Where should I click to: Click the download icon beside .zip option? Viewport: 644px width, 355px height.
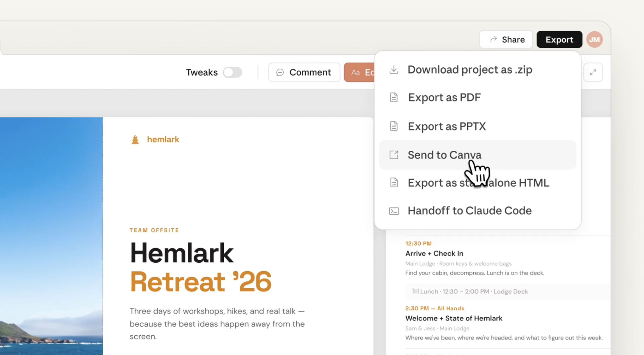(x=394, y=70)
